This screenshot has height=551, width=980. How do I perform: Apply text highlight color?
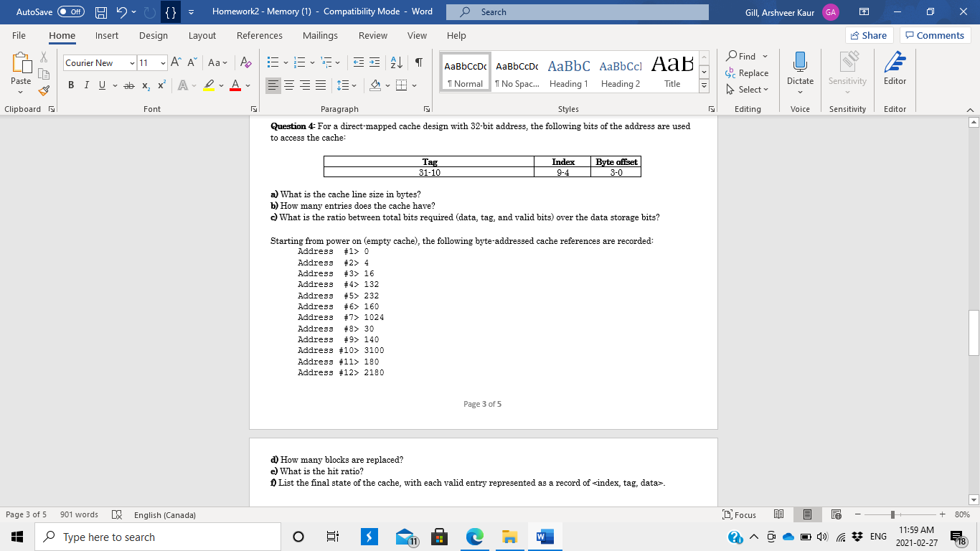click(207, 85)
